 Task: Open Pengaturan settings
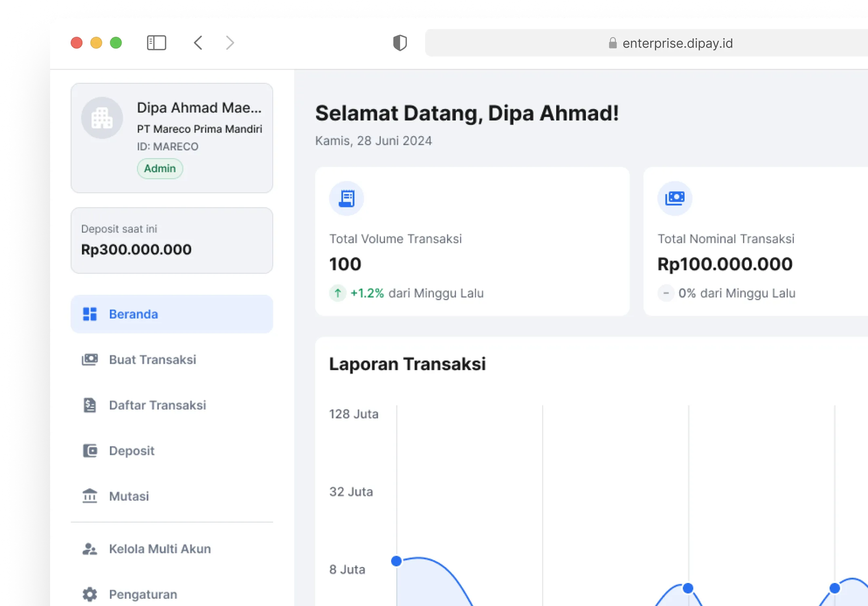[172, 594]
